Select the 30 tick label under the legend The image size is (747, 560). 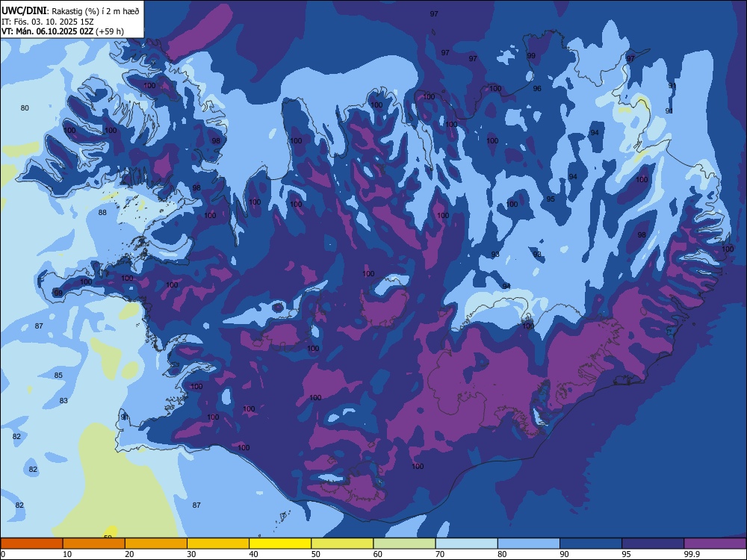click(x=191, y=554)
